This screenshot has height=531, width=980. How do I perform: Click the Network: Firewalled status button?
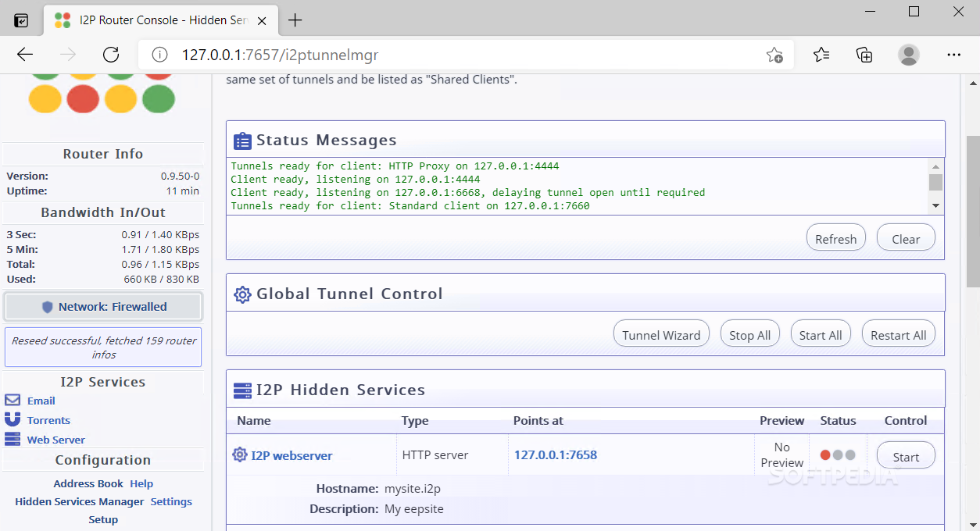(103, 307)
